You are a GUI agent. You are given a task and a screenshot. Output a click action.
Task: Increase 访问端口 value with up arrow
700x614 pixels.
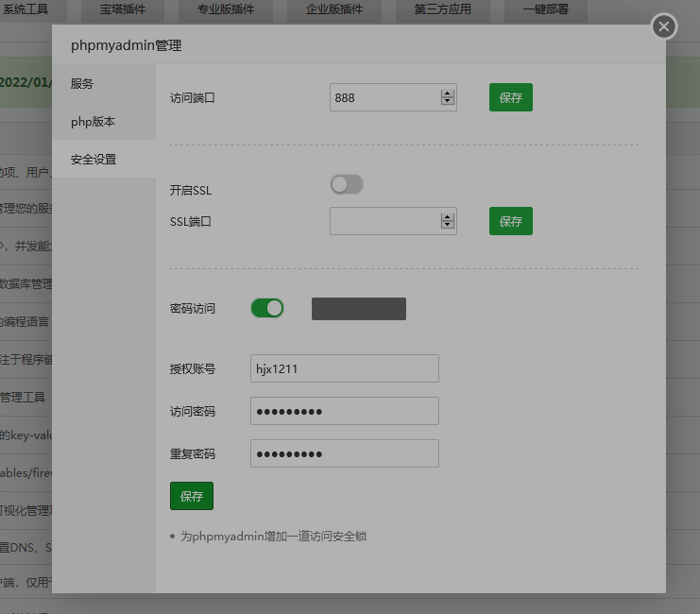tap(448, 94)
